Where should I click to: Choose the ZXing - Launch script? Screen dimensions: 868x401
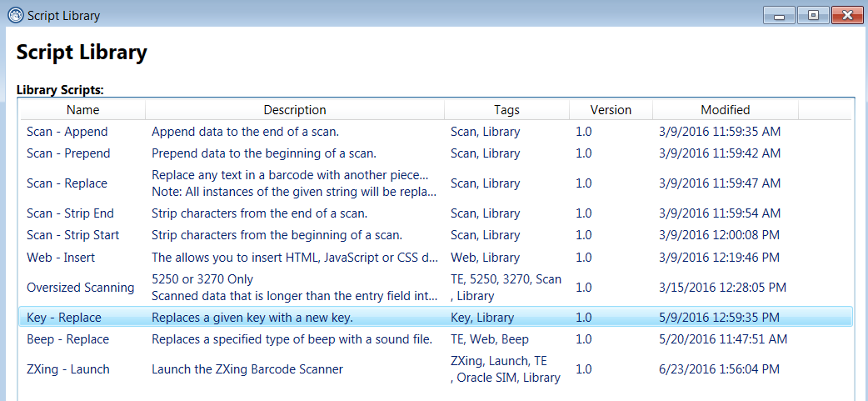coord(67,369)
